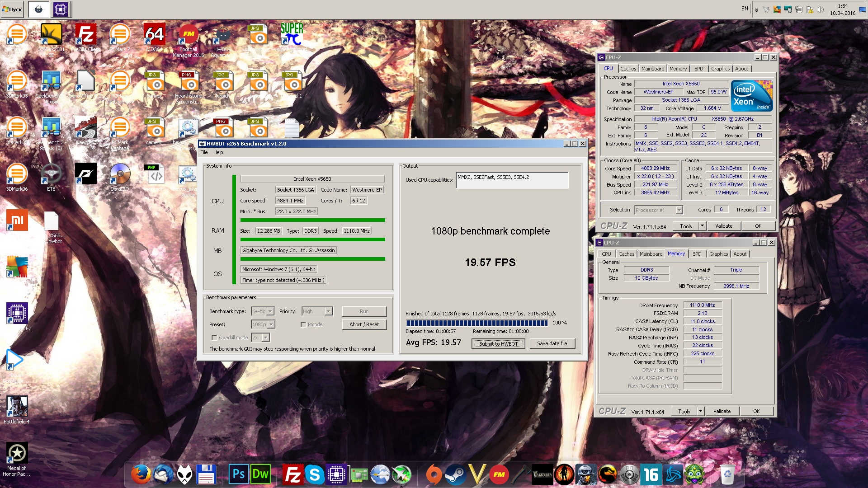868x488 pixels.
Task: Click the CPU-Z chip icon in the dock
Action: 336,474
